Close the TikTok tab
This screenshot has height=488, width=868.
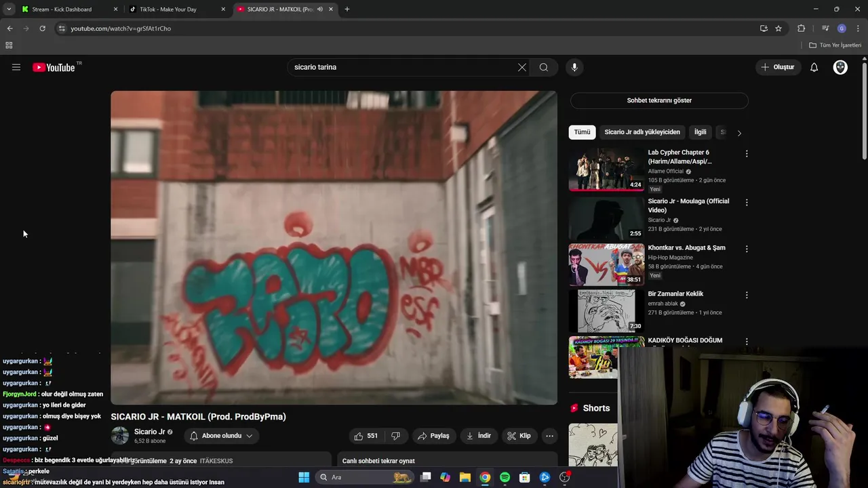223,9
